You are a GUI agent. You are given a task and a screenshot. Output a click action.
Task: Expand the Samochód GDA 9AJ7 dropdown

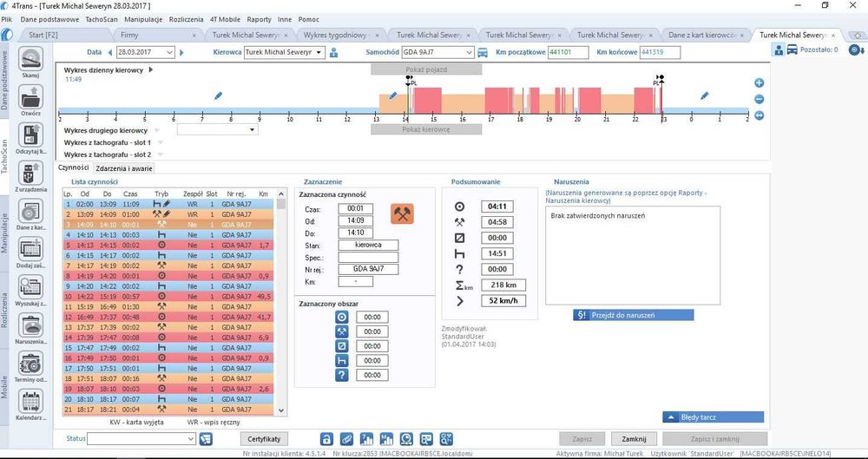[470, 53]
